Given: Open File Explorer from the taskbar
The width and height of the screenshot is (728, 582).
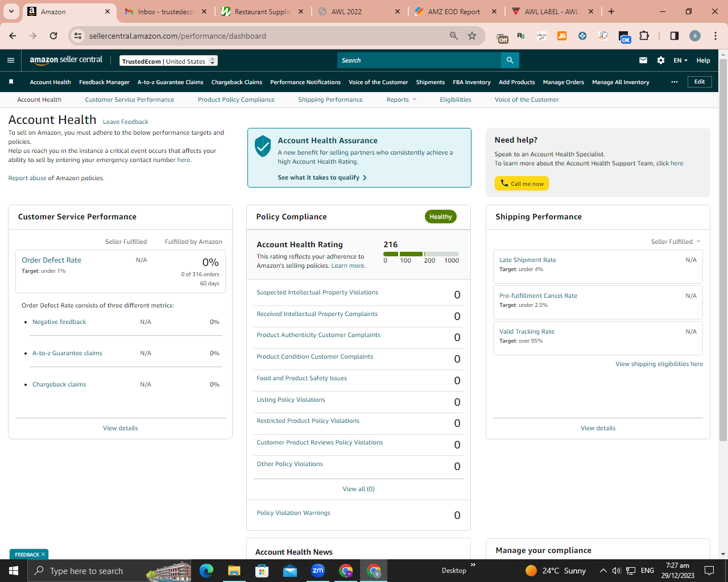Looking at the screenshot, I should coord(234,571).
